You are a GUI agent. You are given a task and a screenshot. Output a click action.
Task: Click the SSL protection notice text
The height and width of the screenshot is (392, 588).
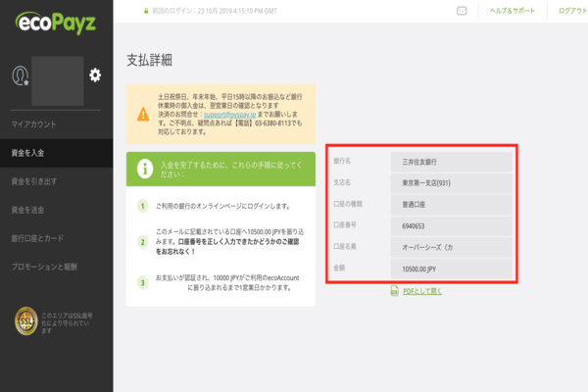tap(67, 323)
